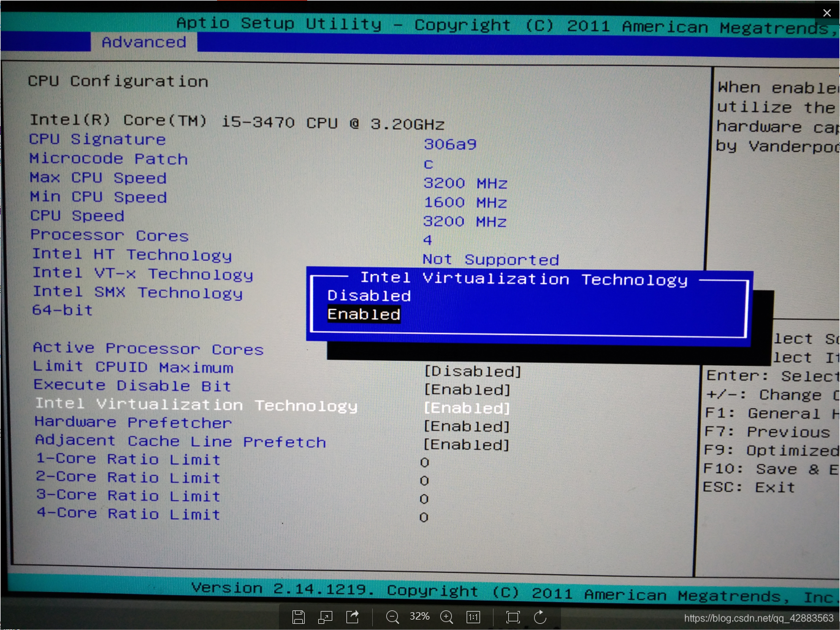
Task: Click the Min CPU Speed label
Action: pyautogui.click(x=98, y=197)
